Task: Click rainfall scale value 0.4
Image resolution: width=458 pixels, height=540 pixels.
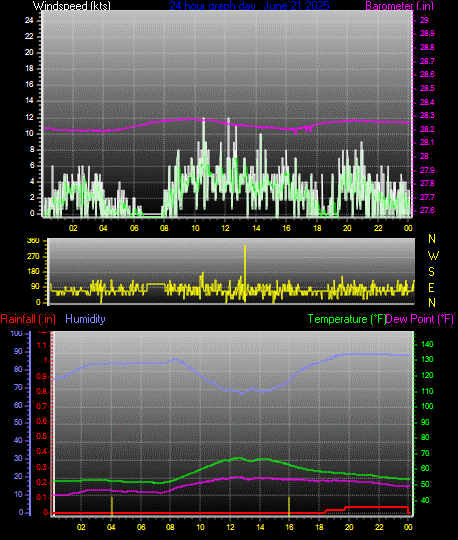Action: [x=42, y=451]
